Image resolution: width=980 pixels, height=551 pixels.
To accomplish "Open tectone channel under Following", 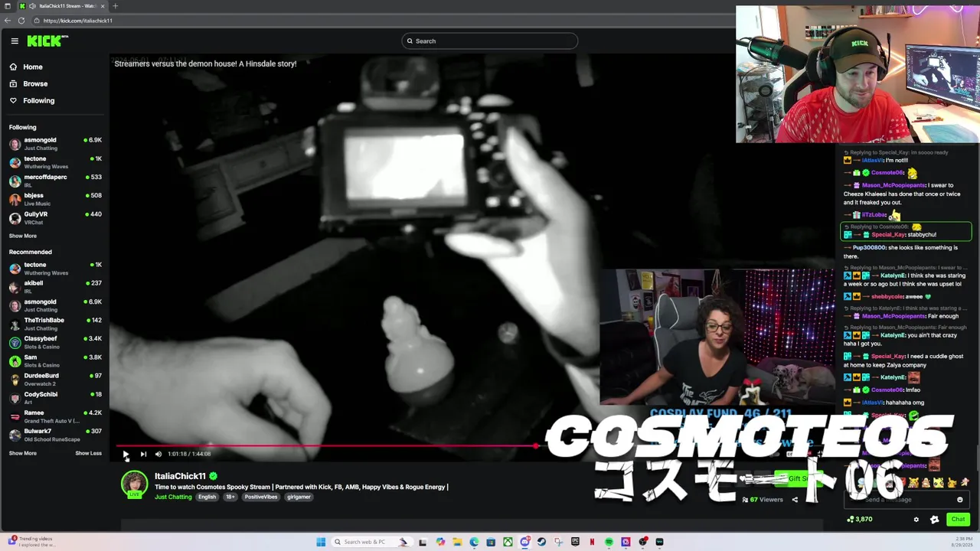I will 55,162.
